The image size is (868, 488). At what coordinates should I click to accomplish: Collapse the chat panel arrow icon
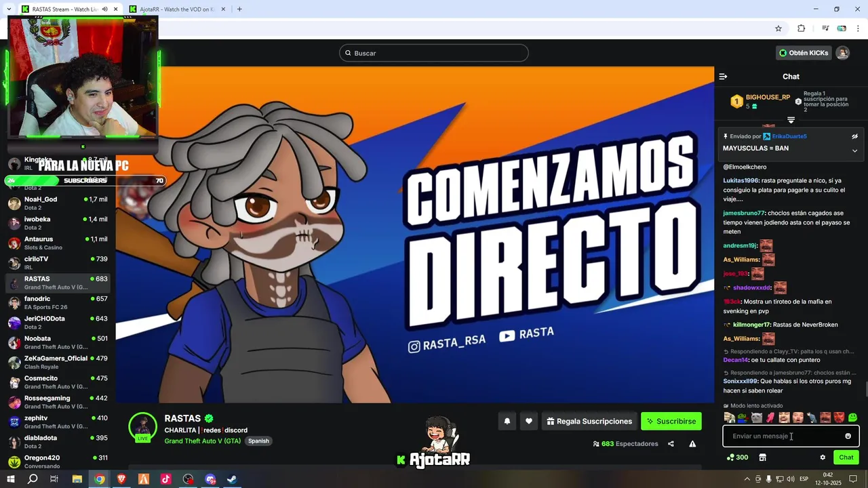pyautogui.click(x=723, y=77)
